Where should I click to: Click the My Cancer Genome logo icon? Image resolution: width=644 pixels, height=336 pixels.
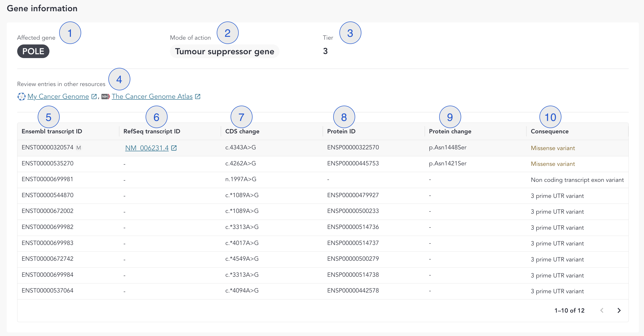21,96
